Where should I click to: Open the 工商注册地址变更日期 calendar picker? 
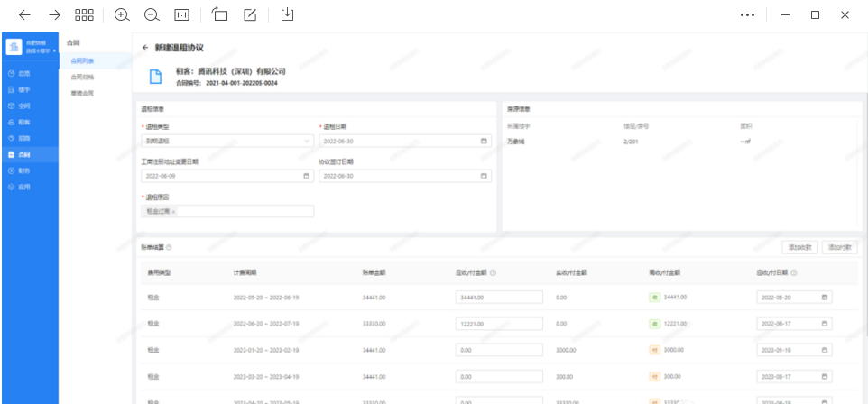(305, 176)
